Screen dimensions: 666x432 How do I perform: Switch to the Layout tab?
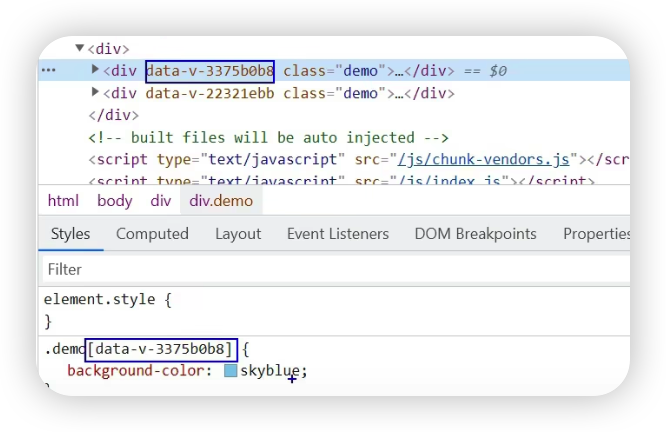(x=238, y=234)
